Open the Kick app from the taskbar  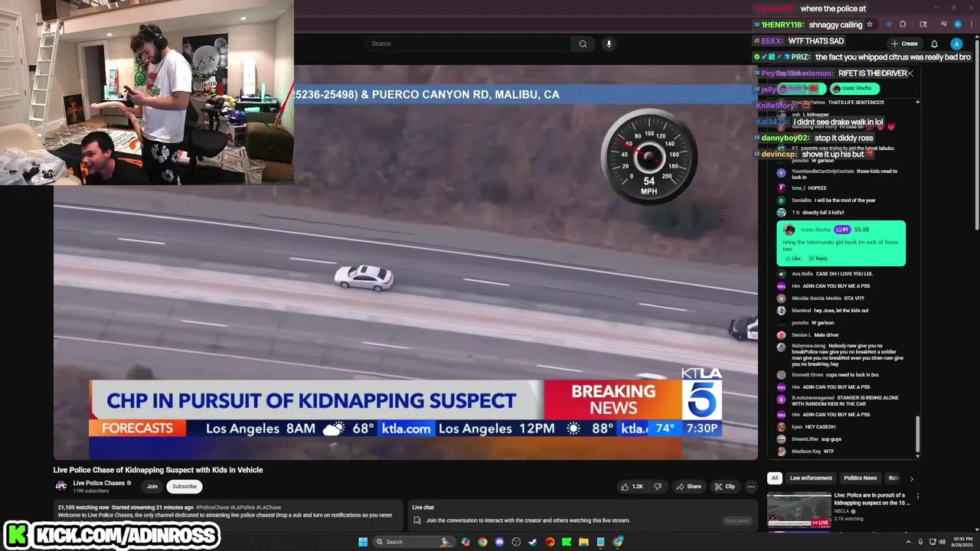click(x=567, y=542)
